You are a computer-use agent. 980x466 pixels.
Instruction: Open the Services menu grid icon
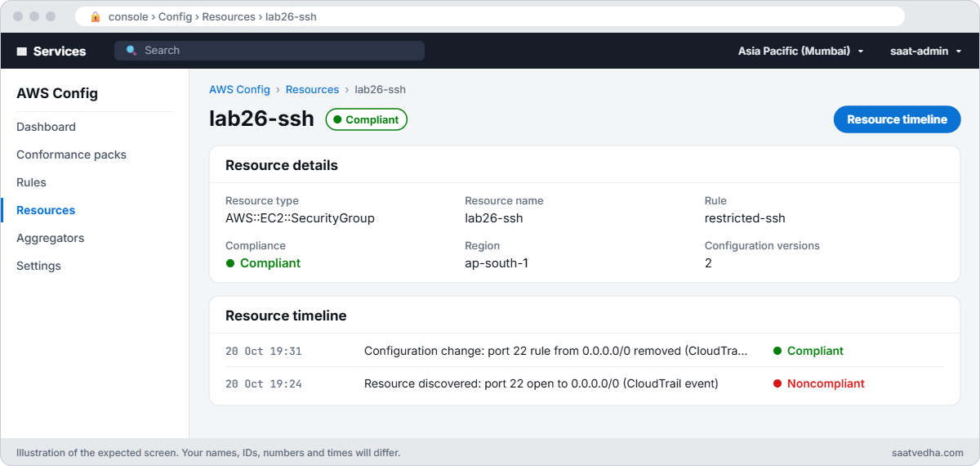click(x=22, y=51)
